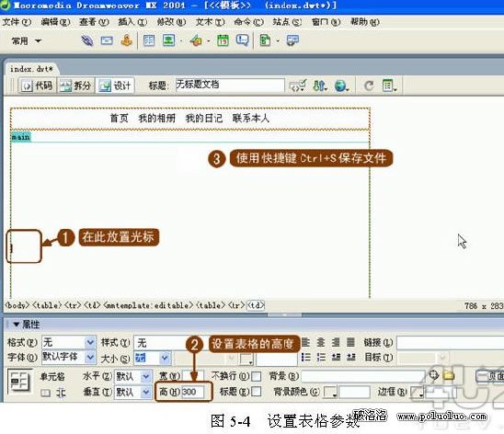Click the Email Link insert icon
The image size is (504, 434).
(x=107, y=40)
